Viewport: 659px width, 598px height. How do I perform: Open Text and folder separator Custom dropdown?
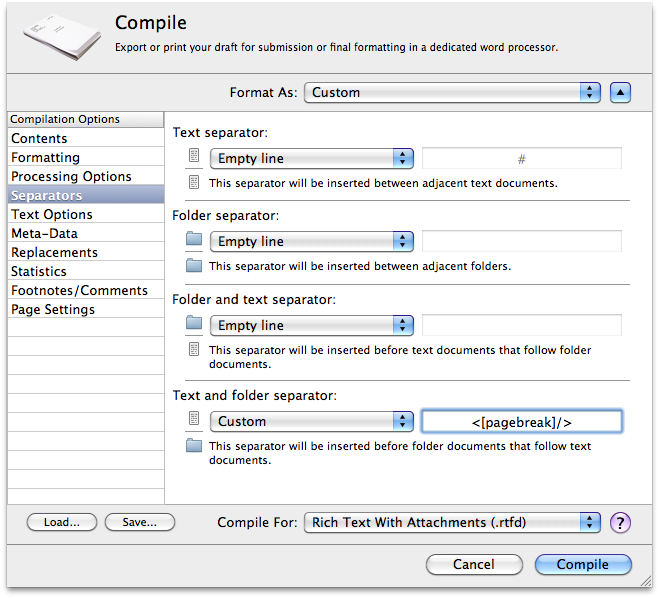[x=312, y=421]
